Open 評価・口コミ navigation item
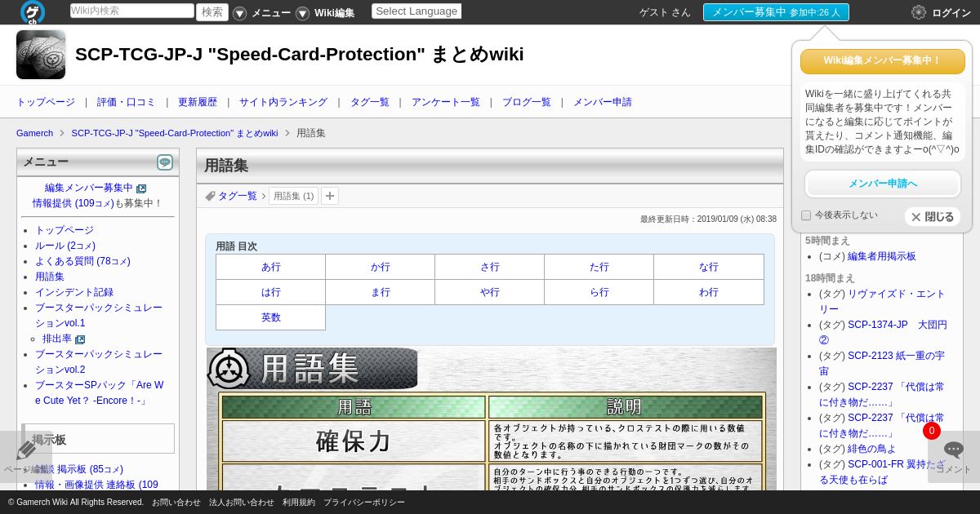This screenshot has width=980, height=514. pyautogui.click(x=127, y=102)
